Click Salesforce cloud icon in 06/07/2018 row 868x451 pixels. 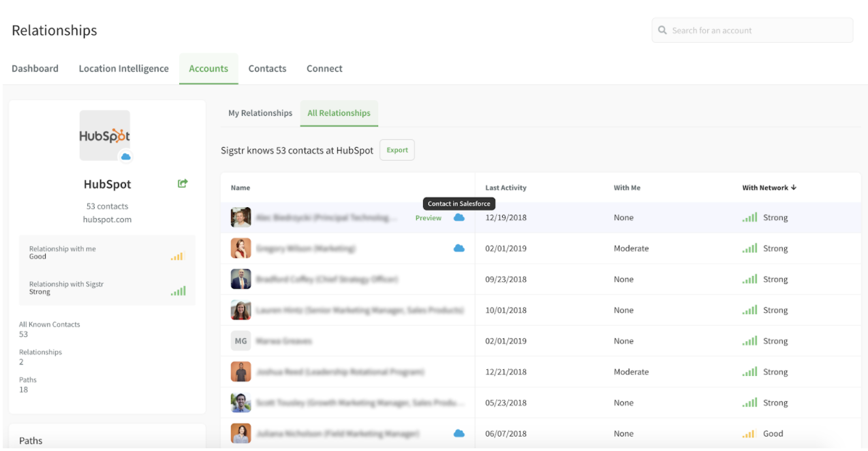point(459,433)
